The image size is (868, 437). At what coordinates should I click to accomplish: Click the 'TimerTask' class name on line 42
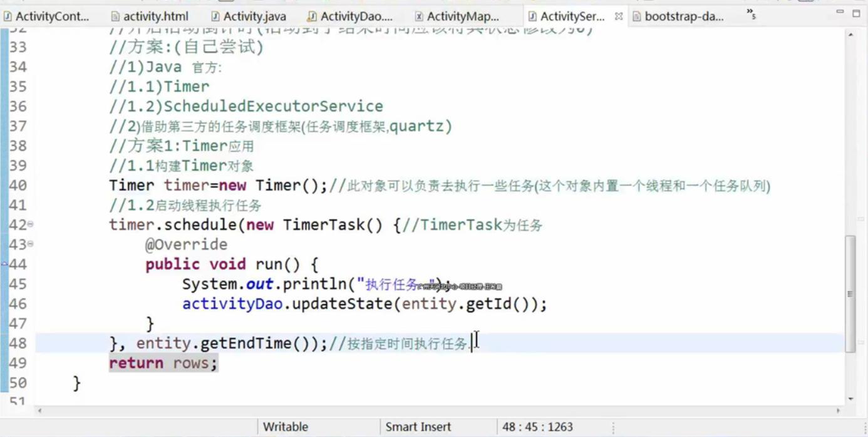click(324, 224)
